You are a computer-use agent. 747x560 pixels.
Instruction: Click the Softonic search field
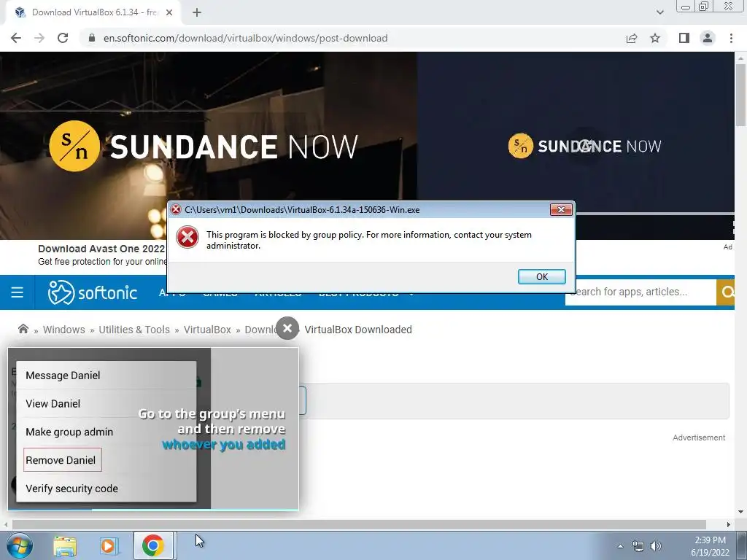point(640,292)
